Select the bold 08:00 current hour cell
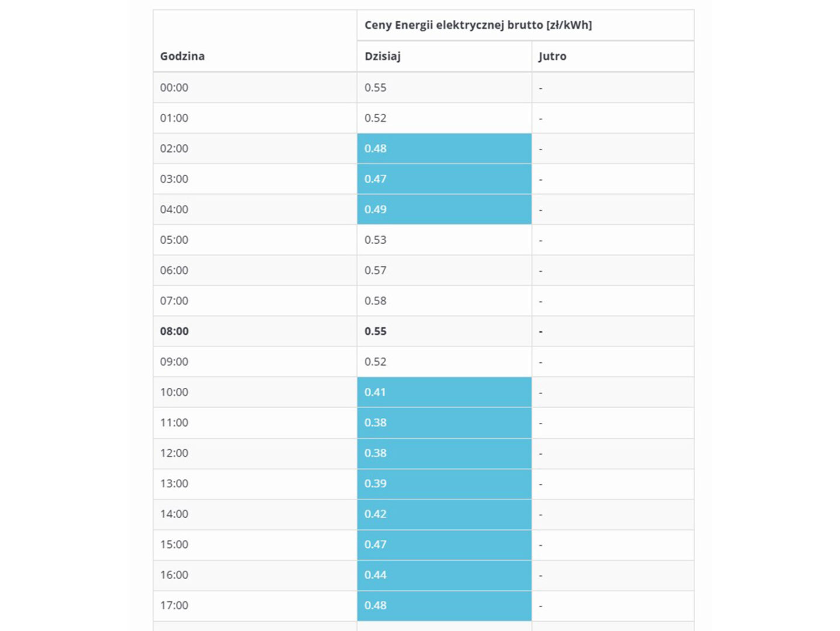The image size is (840, 631). (x=174, y=331)
